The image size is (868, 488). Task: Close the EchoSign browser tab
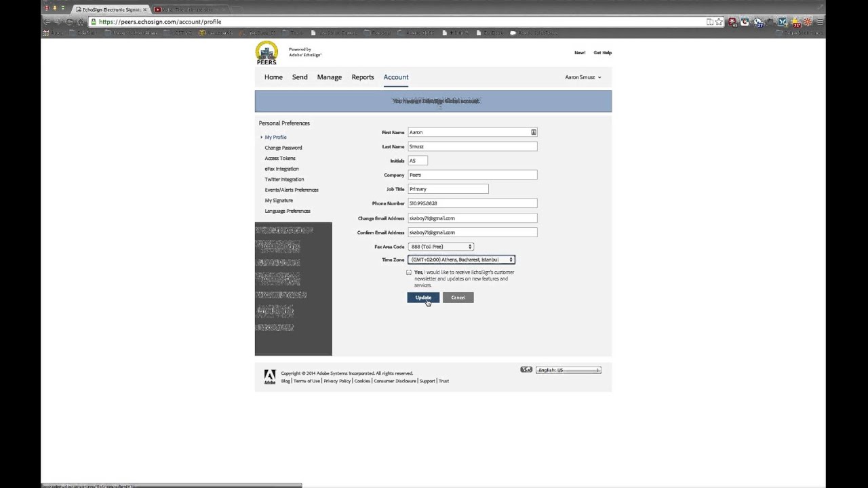144,9
